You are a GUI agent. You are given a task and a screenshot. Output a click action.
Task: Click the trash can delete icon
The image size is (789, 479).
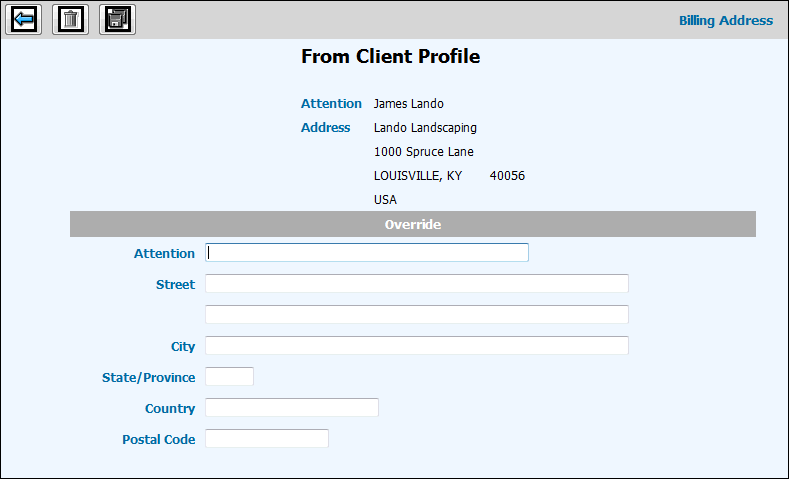coord(70,20)
